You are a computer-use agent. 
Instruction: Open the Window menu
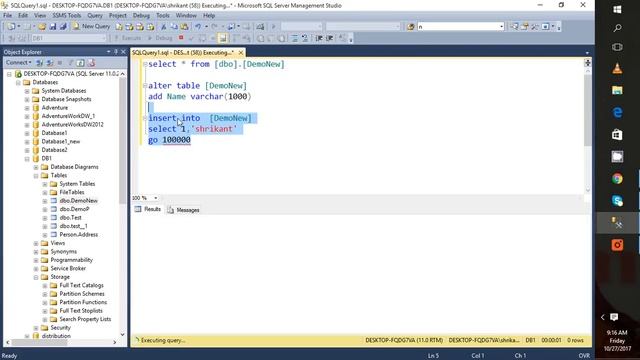[x=186, y=16]
